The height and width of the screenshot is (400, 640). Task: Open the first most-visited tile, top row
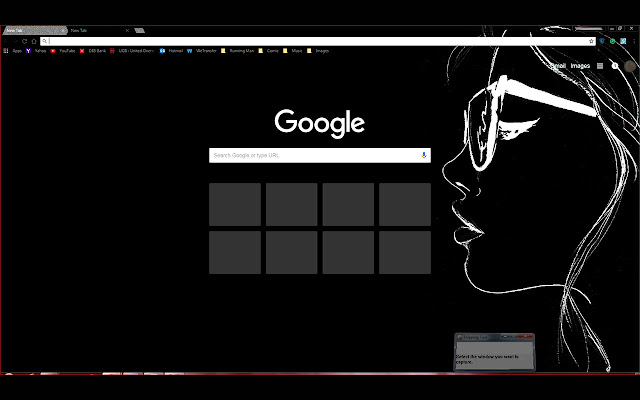(235, 204)
